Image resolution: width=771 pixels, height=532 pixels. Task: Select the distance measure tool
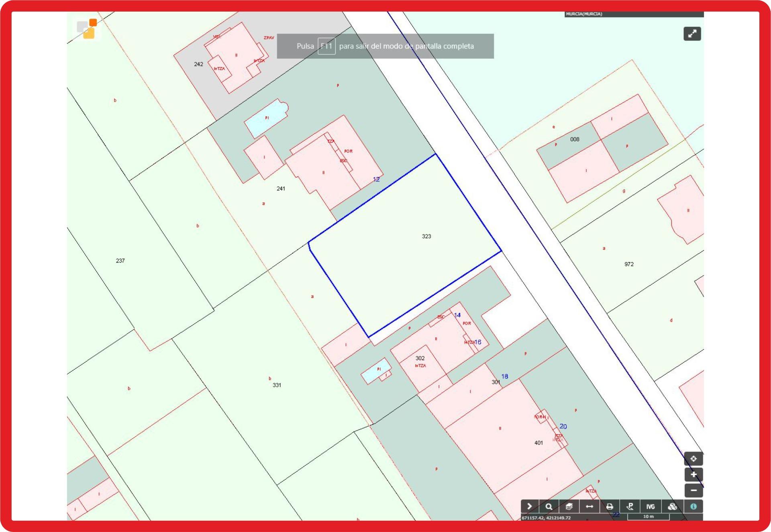click(x=589, y=506)
